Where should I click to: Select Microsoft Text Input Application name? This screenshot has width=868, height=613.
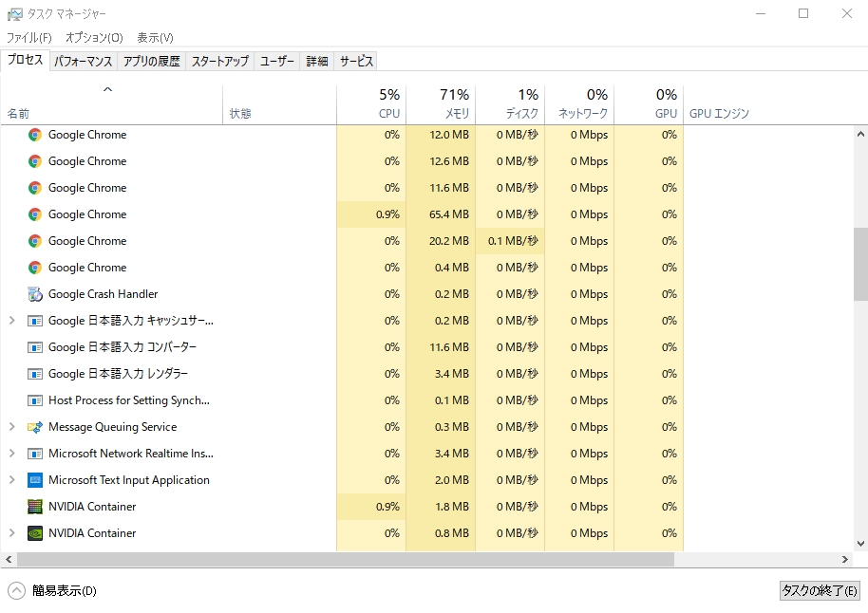129,480
